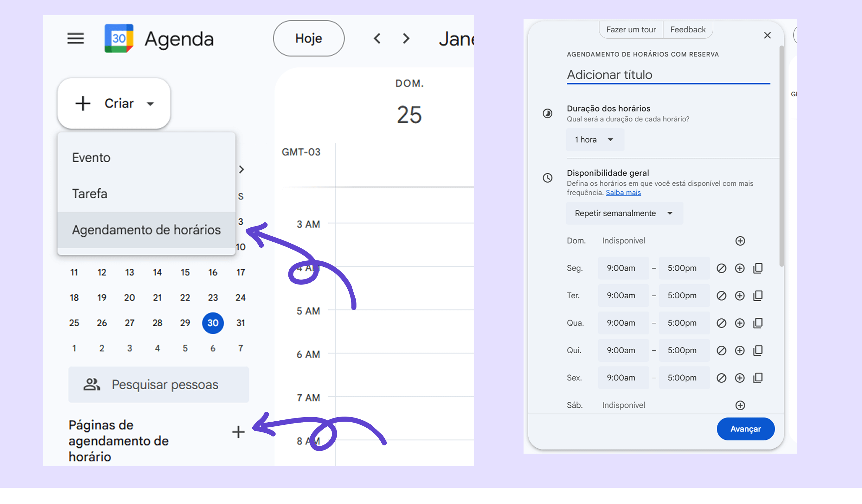The width and height of the screenshot is (862, 504).
Task: Add another time period on Tuesday
Action: click(x=740, y=296)
